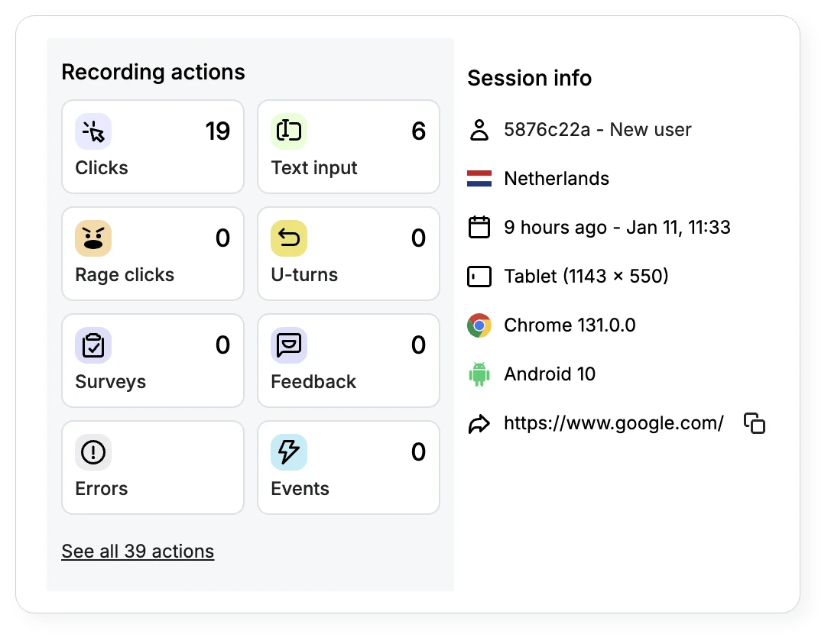This screenshot has width=831, height=644.
Task: Click the referrer share arrow icon
Action: pyautogui.click(x=479, y=424)
